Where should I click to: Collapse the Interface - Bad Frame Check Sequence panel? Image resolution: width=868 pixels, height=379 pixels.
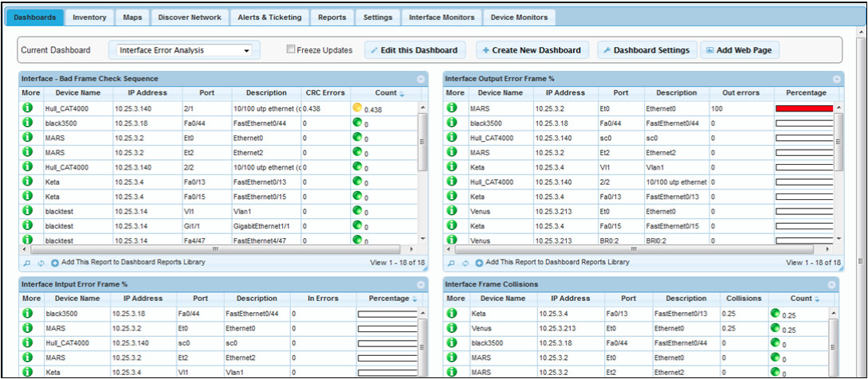coord(421,79)
